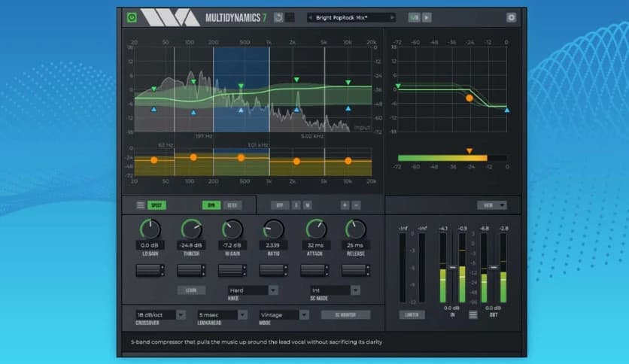Image resolution: width=629 pixels, height=364 pixels.
Task: Click the 5.02 kHz crossover label
Action: point(312,136)
